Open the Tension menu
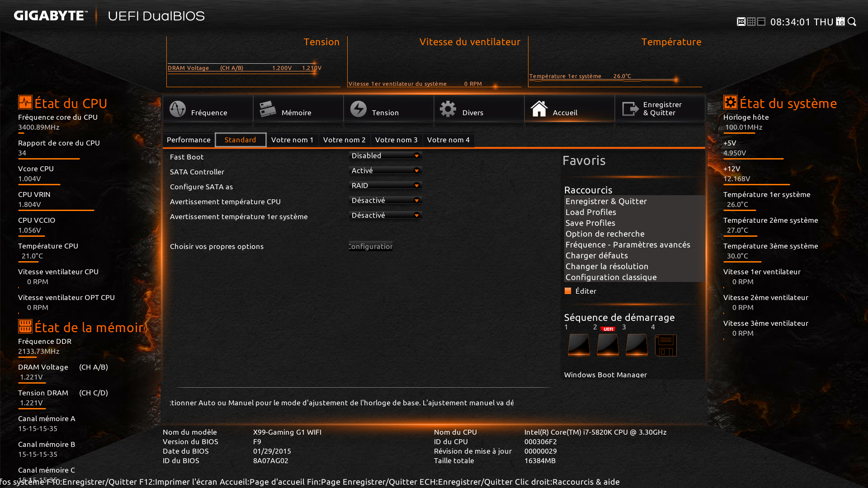 [x=389, y=108]
